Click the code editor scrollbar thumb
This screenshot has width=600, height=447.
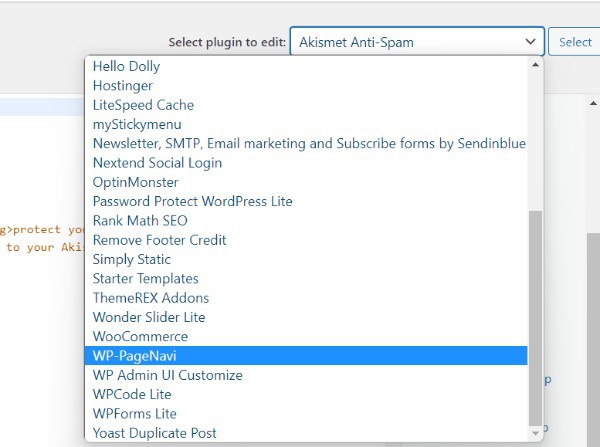[593, 340]
